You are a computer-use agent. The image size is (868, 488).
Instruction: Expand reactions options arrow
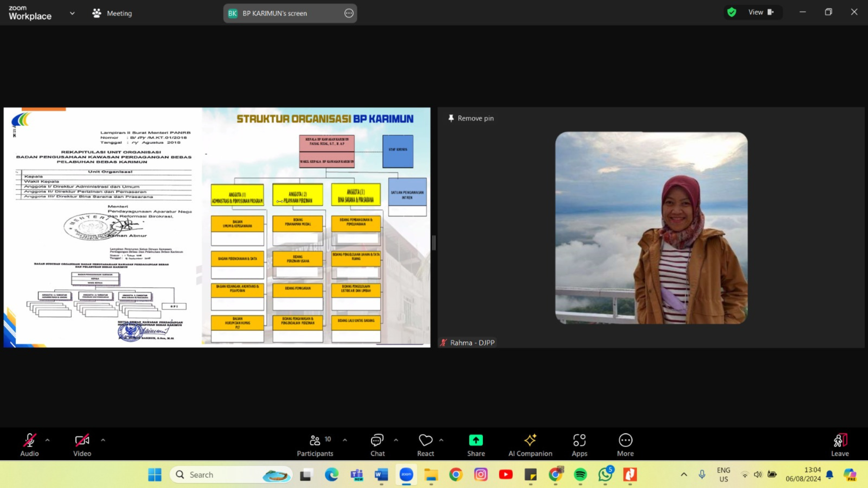click(441, 440)
